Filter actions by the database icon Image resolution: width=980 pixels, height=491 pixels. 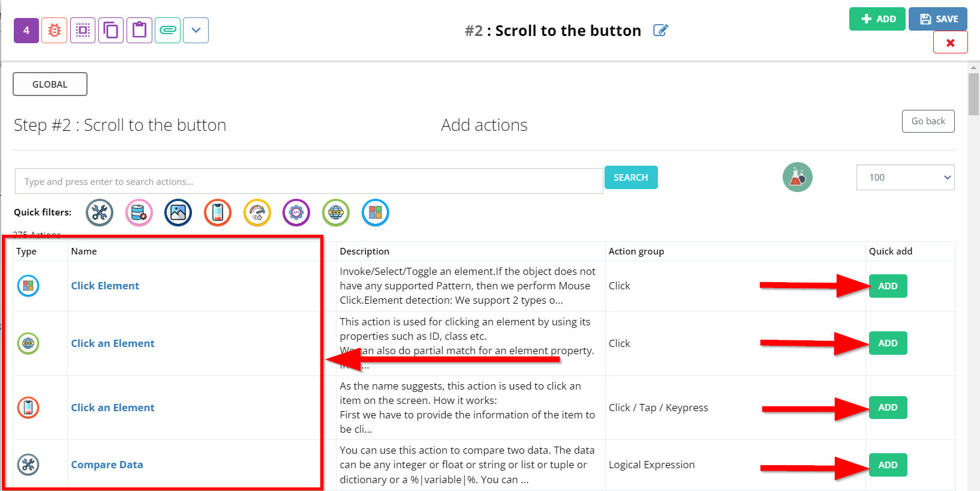pos(139,212)
